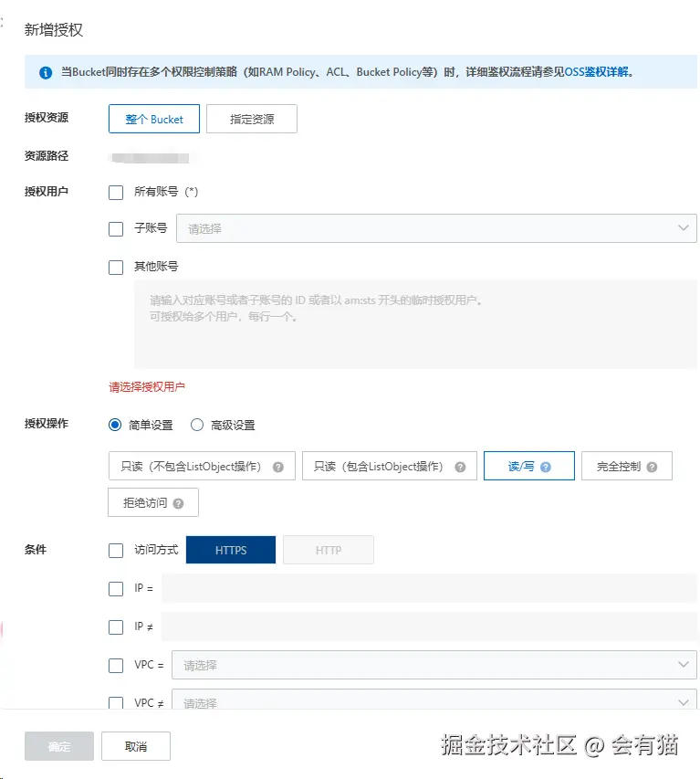The height and width of the screenshot is (779, 700).
Task: Enable the 访问方式 condition checkbox
Action: point(116,551)
